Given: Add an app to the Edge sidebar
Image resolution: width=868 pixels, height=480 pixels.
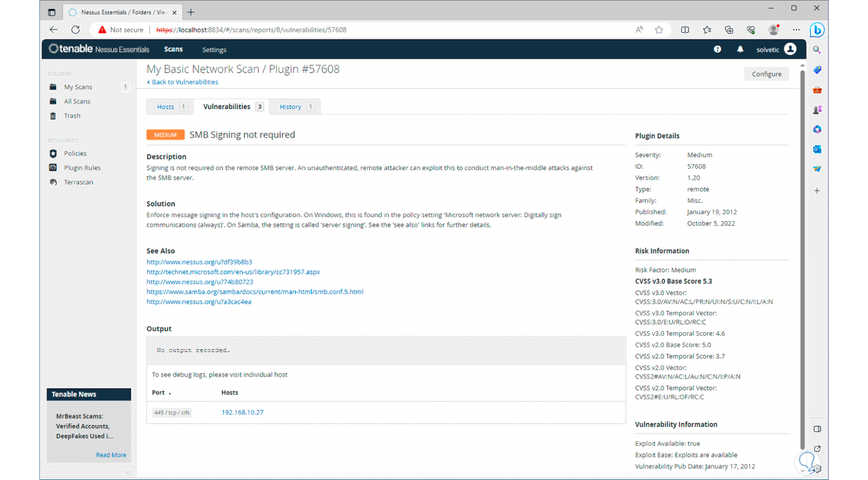Looking at the screenshot, I should [x=817, y=191].
